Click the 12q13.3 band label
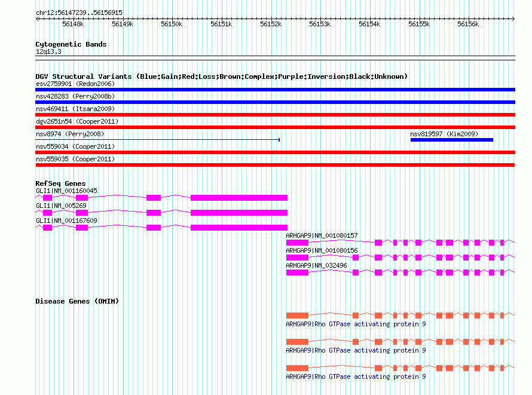This screenshot has height=395, width=532. click(48, 52)
